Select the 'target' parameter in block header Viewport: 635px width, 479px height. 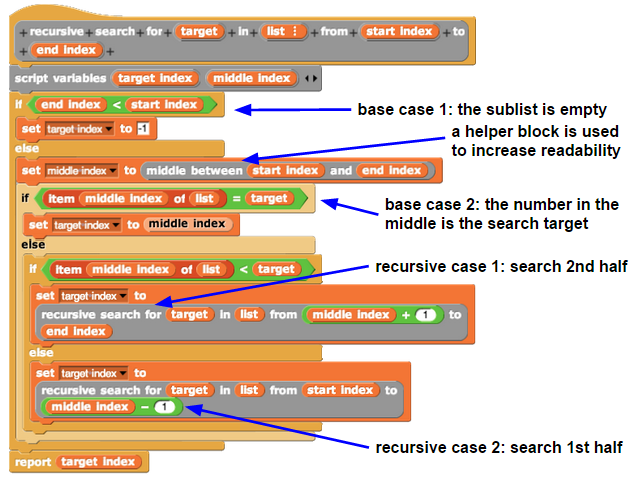199,31
